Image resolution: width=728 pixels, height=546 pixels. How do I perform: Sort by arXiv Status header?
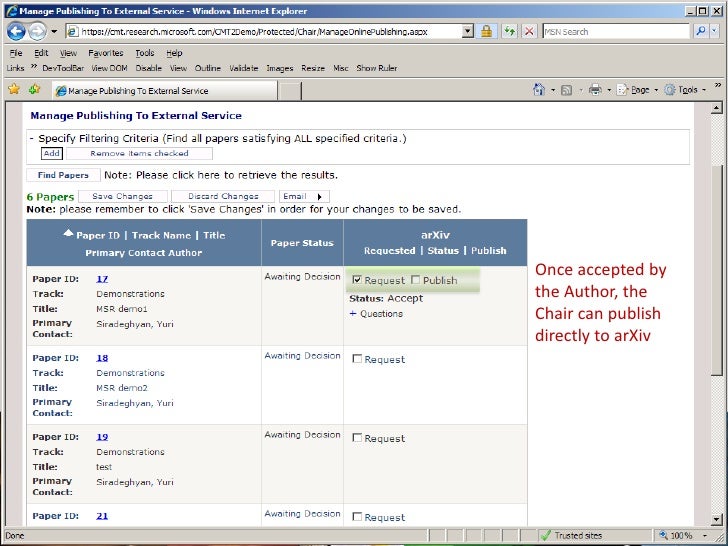click(x=443, y=251)
